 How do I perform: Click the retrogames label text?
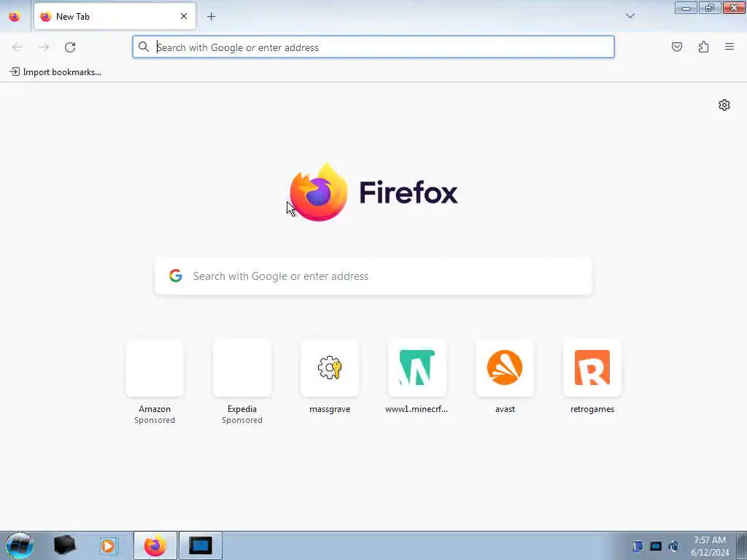click(592, 409)
